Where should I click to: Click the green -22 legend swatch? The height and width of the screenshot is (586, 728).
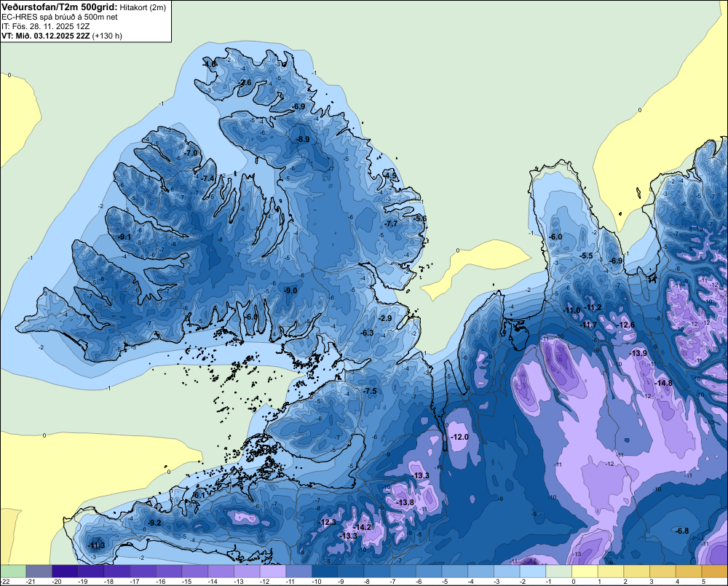tap(13, 571)
